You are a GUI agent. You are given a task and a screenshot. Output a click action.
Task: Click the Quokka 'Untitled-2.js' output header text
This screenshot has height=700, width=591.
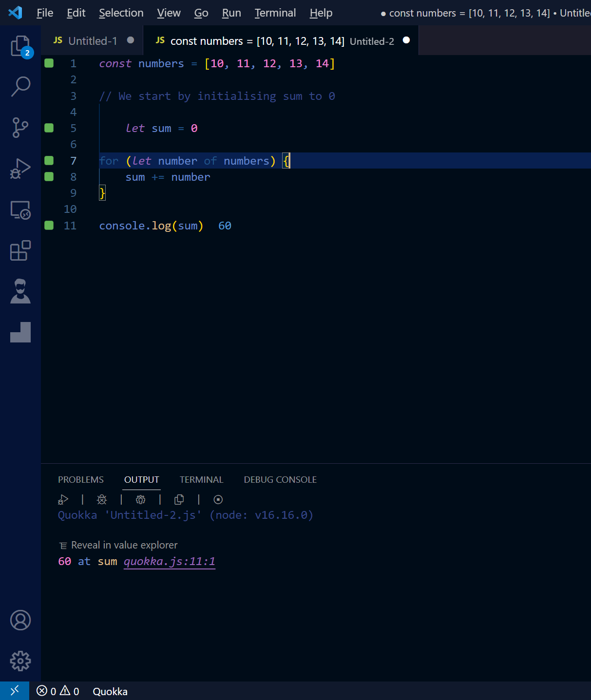click(x=186, y=515)
